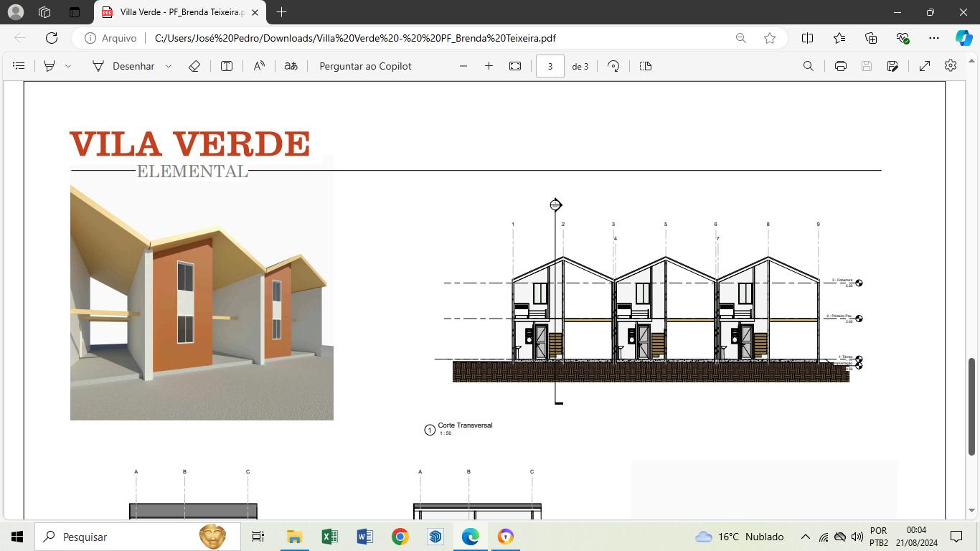Click Perguntar ao Copilot

point(365,66)
